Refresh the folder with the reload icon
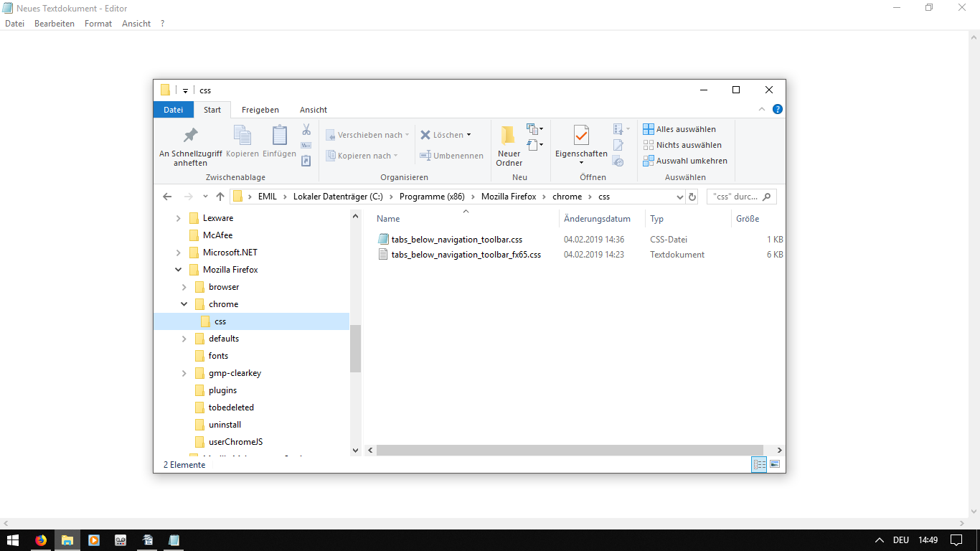Image resolution: width=980 pixels, height=551 pixels. click(692, 197)
